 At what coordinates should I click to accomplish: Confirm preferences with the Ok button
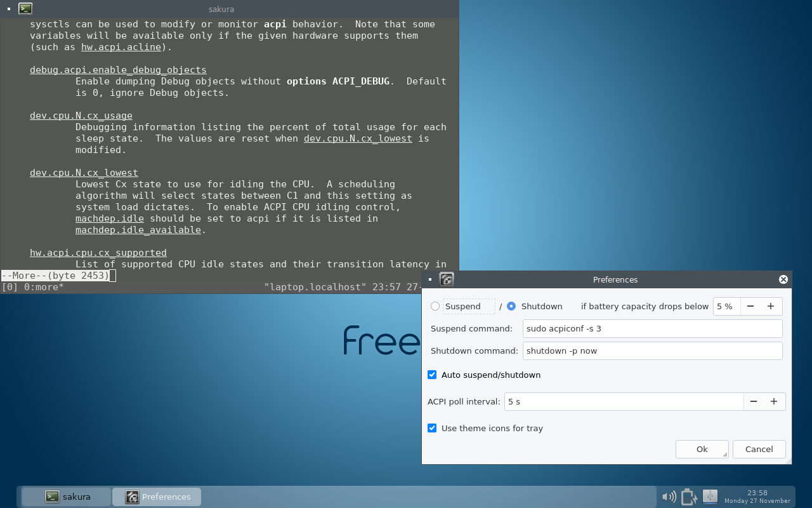pos(702,449)
